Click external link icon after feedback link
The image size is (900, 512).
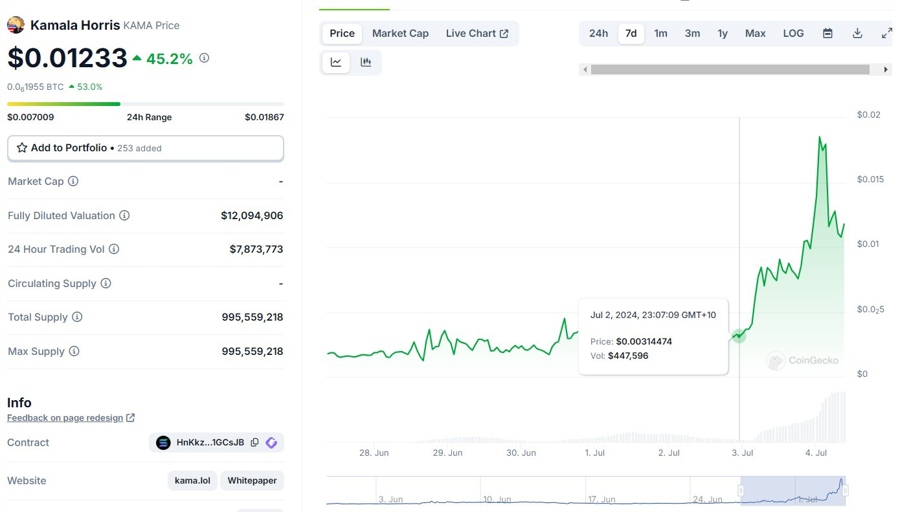pos(130,417)
